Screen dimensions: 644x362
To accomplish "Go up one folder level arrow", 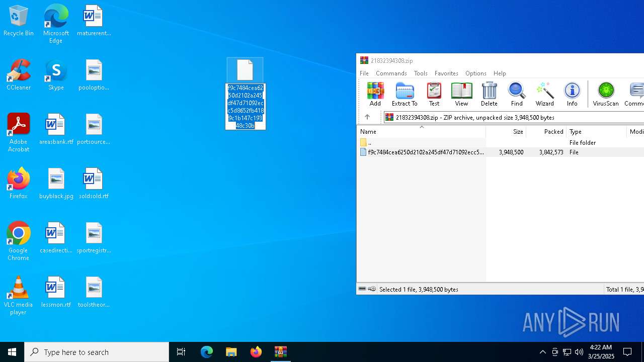I will pyautogui.click(x=367, y=117).
